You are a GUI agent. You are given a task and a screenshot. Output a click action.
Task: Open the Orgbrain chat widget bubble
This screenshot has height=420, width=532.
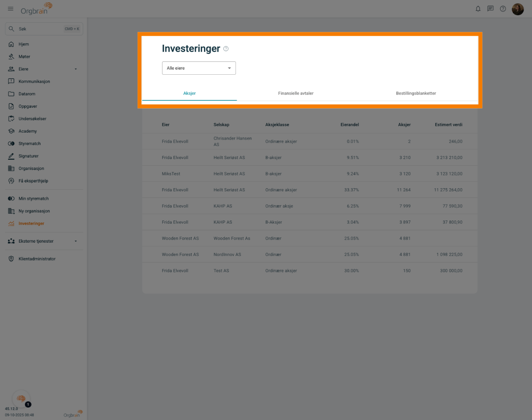21,398
